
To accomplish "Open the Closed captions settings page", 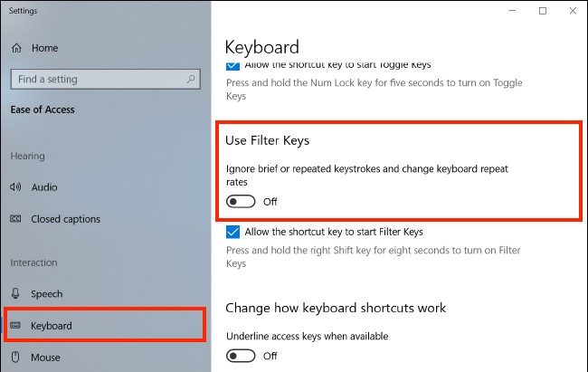I will point(65,219).
